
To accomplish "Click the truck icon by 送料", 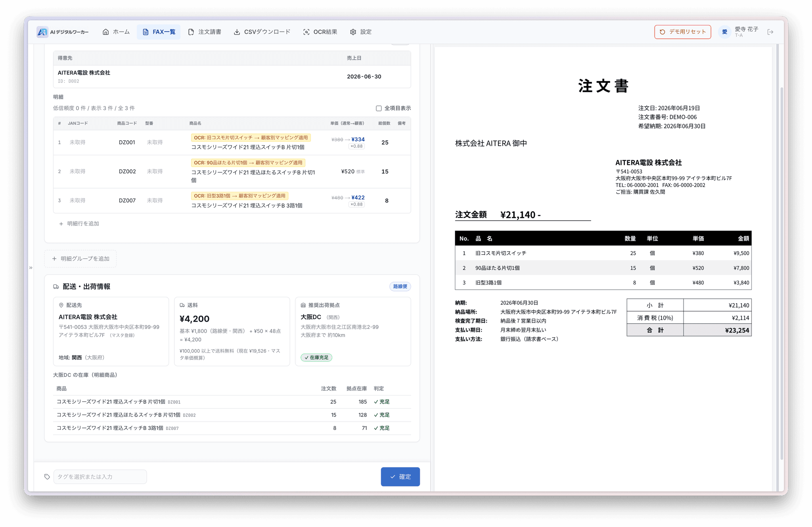I will tap(182, 305).
